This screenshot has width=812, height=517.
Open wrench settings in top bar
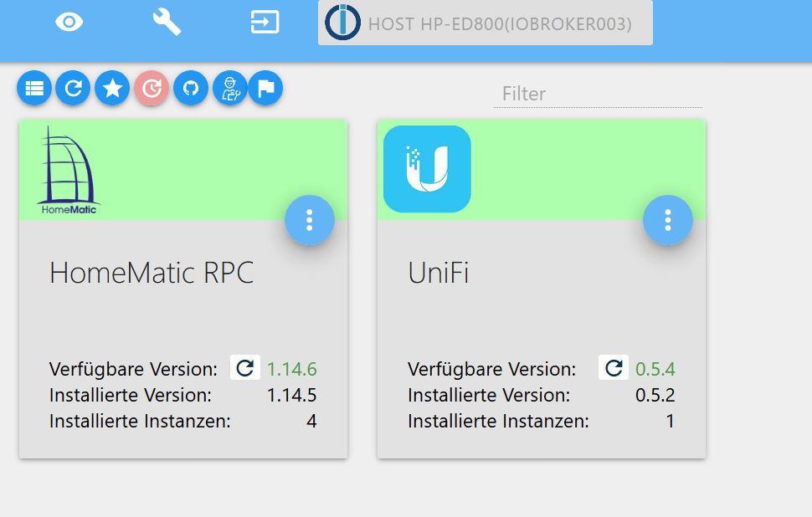point(167,23)
